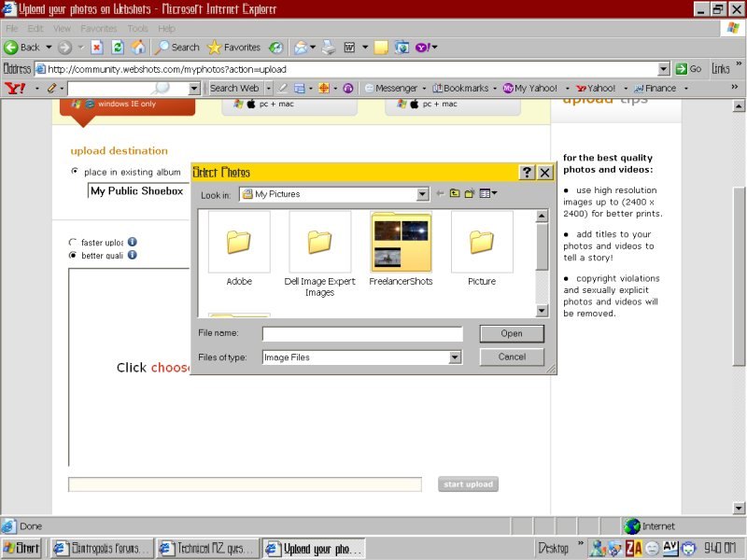The width and height of the screenshot is (747, 560).
Task: Expand the 'Look in' My Pictures dropdown
Action: click(x=423, y=194)
